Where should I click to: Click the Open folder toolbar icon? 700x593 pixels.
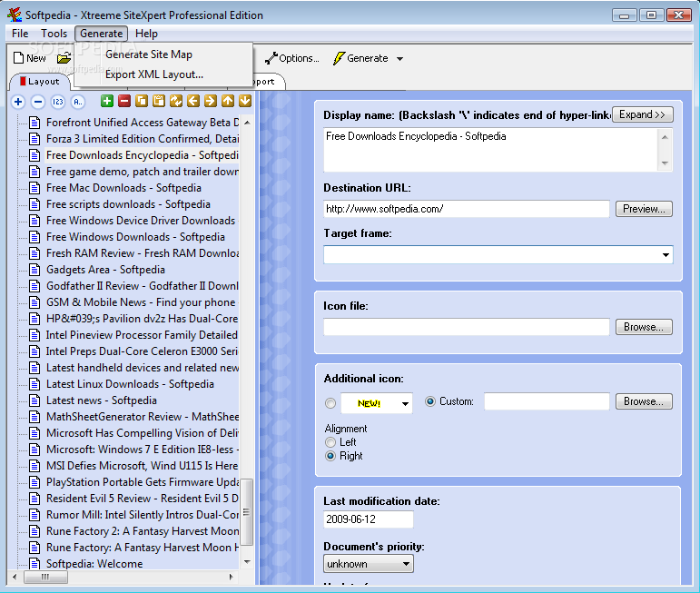coord(64,58)
